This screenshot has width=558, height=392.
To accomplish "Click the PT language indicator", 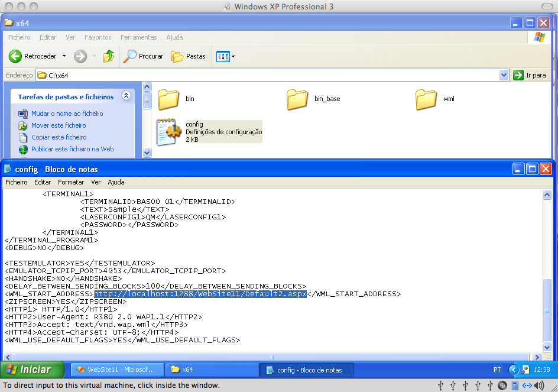I will (x=497, y=370).
